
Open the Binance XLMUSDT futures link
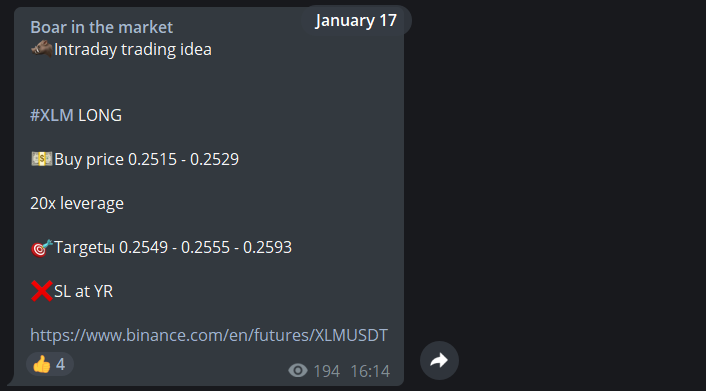coord(209,335)
